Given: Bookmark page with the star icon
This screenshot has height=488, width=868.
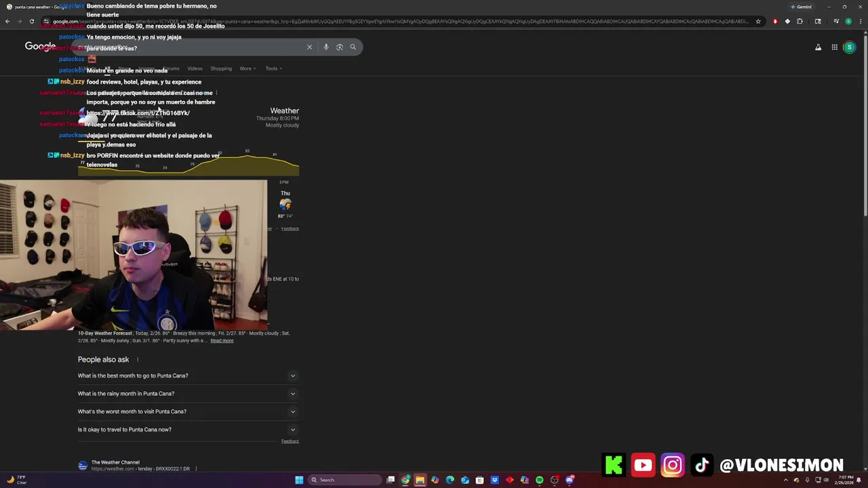Looking at the screenshot, I should pyautogui.click(x=758, y=21).
